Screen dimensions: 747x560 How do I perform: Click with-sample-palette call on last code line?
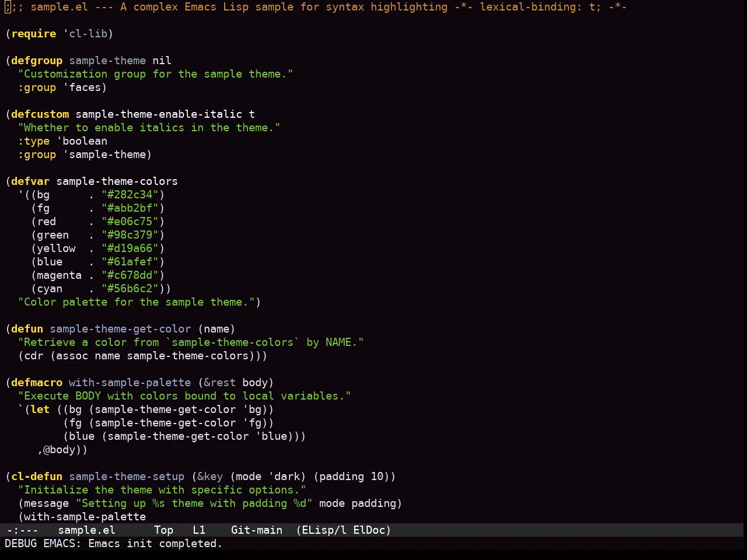click(x=85, y=517)
